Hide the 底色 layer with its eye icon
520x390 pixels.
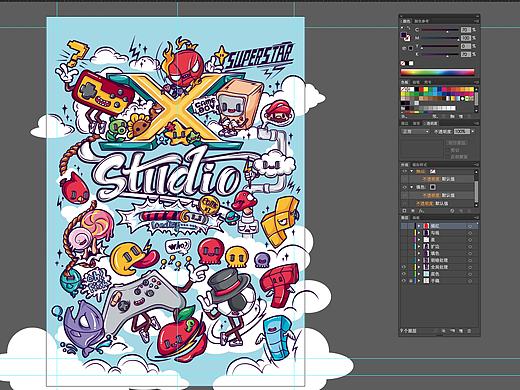(403, 274)
